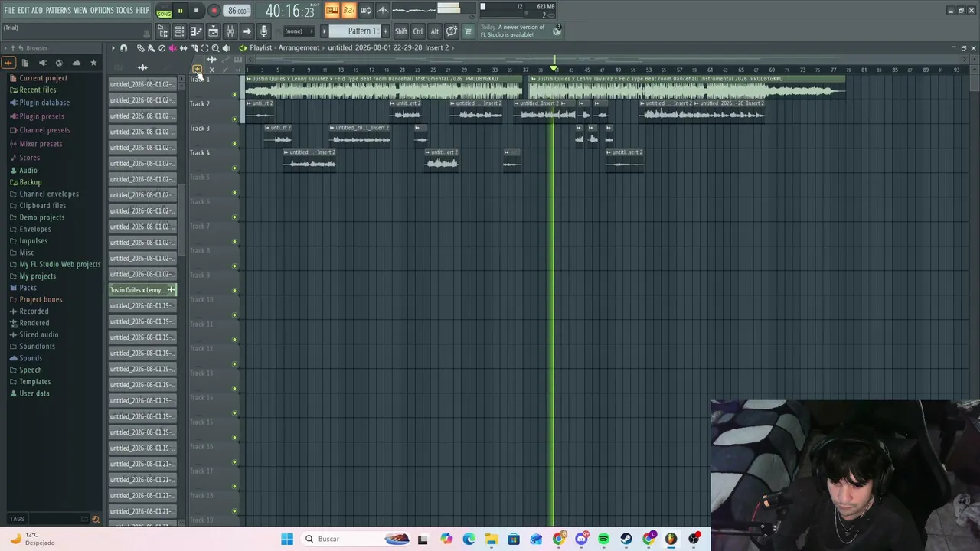
Task: Select the Playback speaker tool in playlist
Action: point(227,48)
